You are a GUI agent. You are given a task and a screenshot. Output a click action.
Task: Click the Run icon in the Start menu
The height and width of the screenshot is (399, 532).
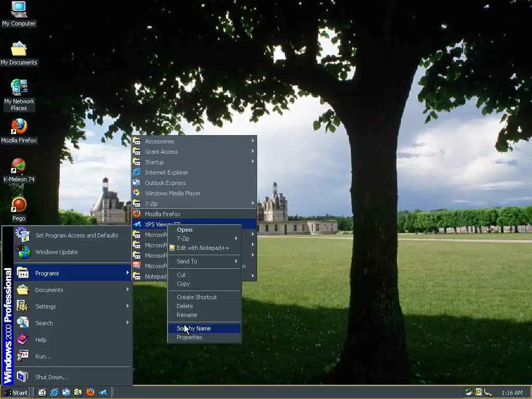(23, 356)
